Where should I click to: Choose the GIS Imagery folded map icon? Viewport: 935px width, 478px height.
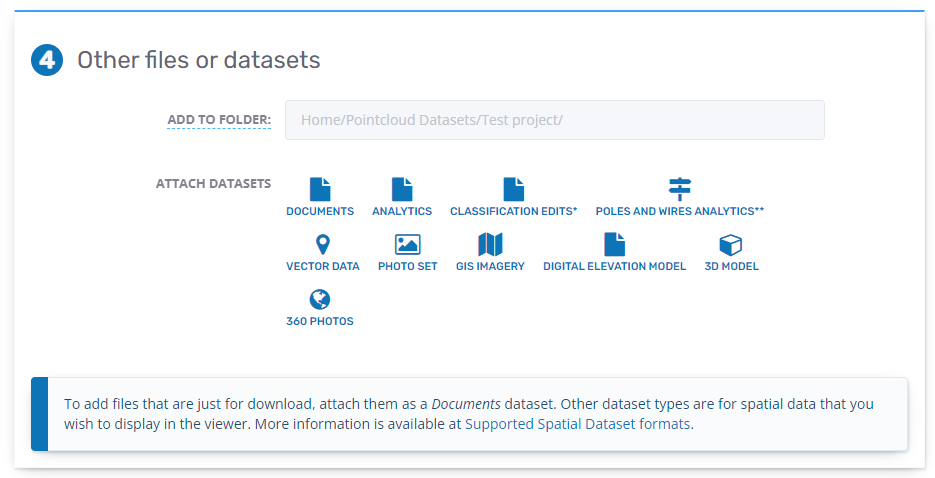pyautogui.click(x=490, y=244)
